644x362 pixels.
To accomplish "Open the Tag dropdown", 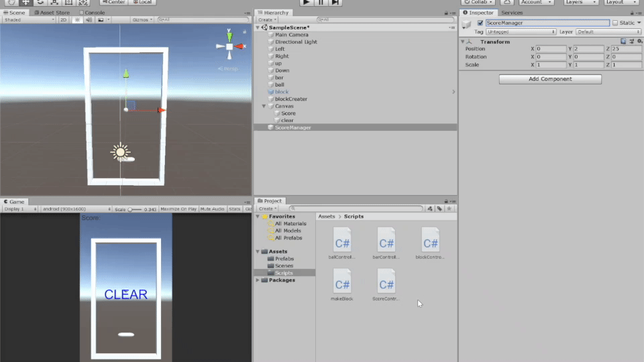I will tap(521, 32).
